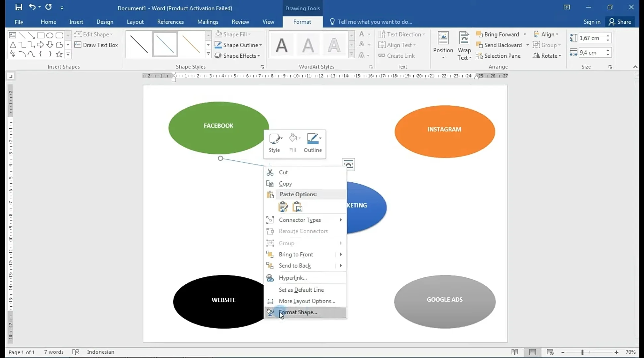Choose Set as Default Line
Viewport: 644px width, 358px height.
[x=305, y=290]
